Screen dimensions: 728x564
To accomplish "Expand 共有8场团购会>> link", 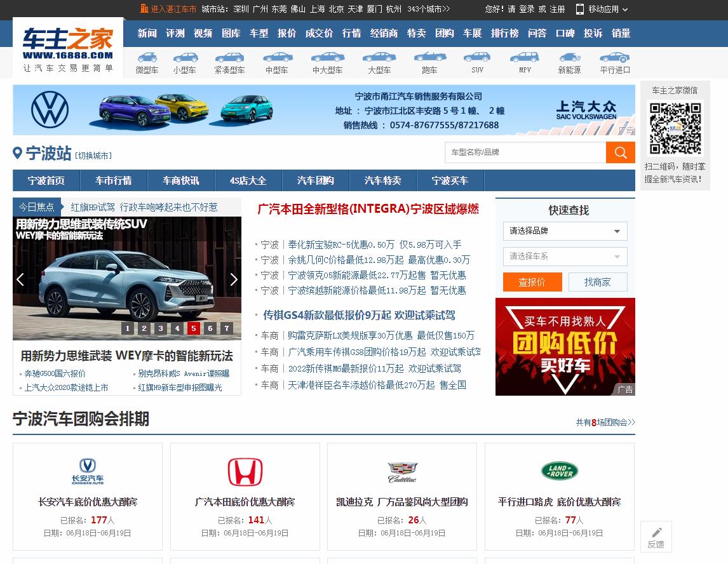I will point(605,422).
